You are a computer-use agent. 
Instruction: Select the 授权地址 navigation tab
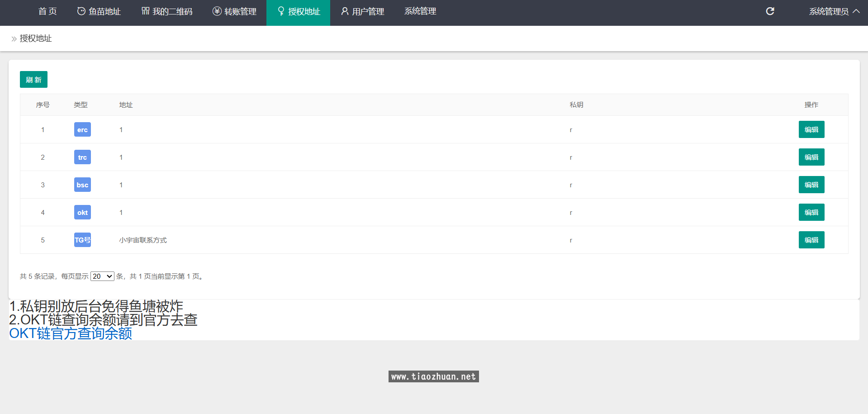[x=299, y=11]
